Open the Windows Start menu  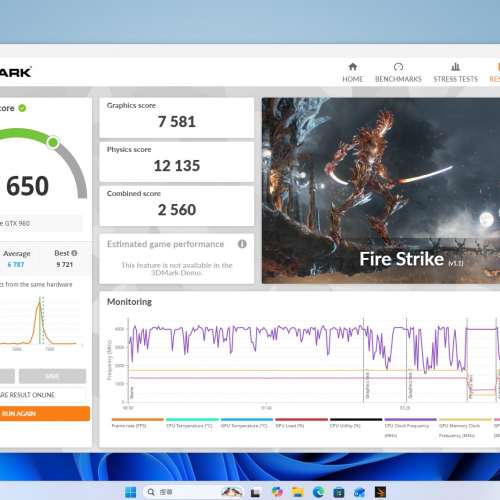pos(130,492)
